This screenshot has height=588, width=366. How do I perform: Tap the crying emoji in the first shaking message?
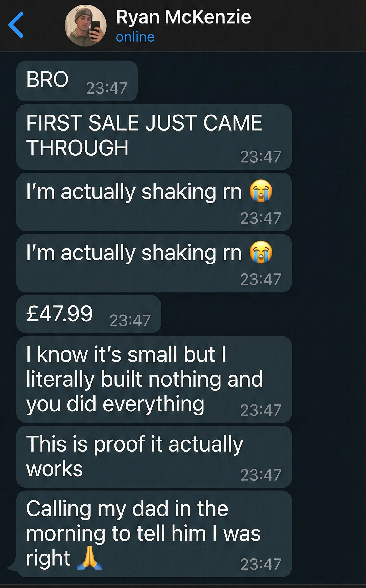[x=261, y=191]
